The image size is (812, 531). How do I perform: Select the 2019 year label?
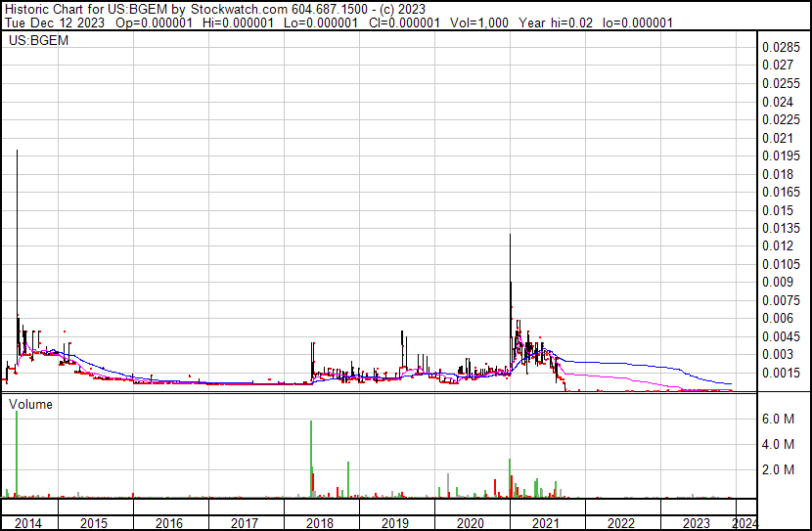point(395,523)
